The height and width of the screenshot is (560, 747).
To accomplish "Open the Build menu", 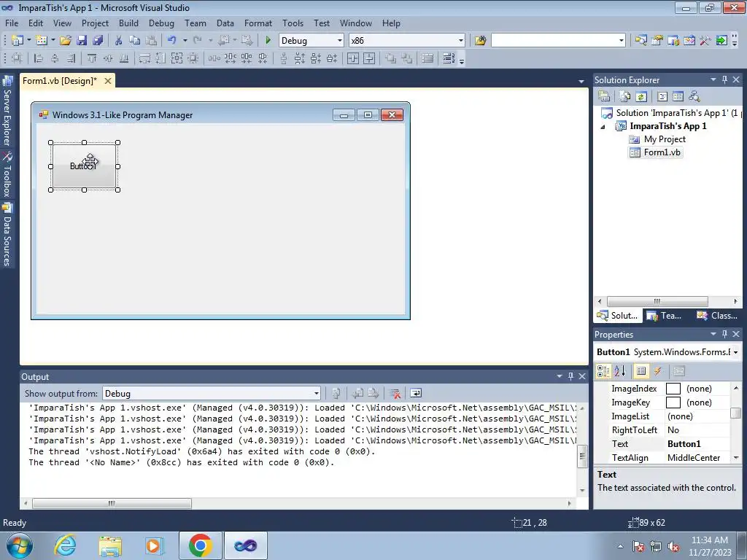I will click(128, 23).
